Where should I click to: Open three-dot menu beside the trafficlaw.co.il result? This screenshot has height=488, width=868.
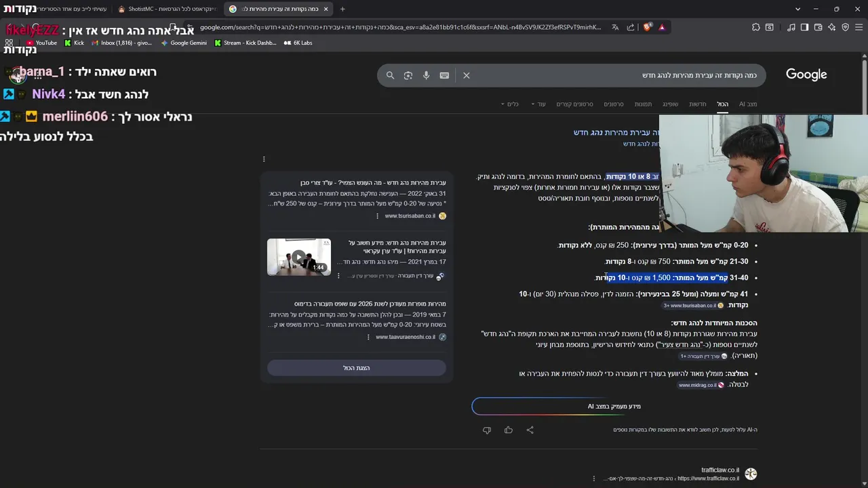click(x=594, y=479)
